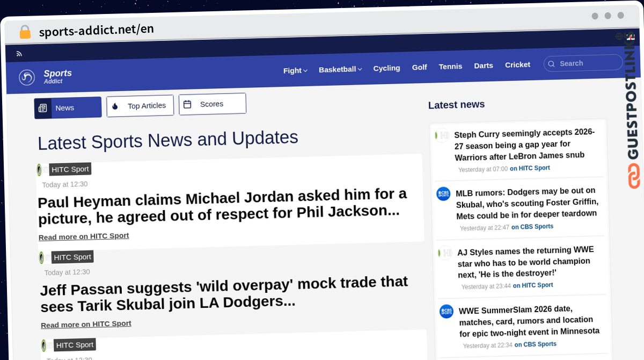This screenshot has height=360, width=644.
Task: Switch to the Top Articles tab
Action: click(140, 106)
